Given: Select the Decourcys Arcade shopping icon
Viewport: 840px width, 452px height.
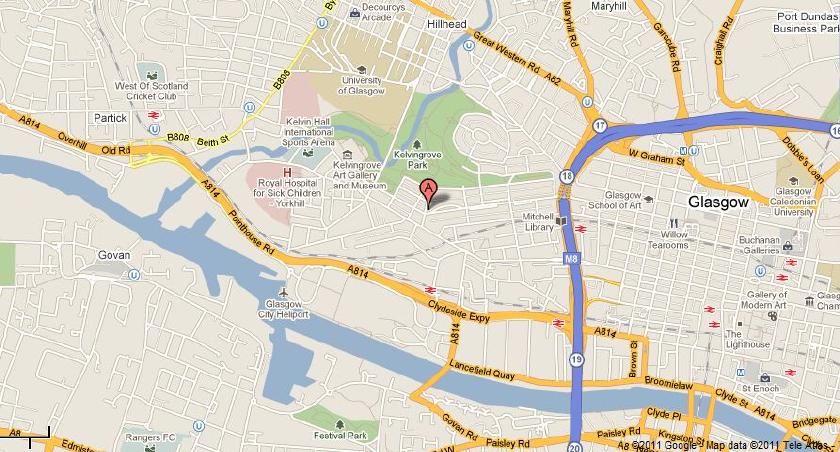Looking at the screenshot, I should coord(354,13).
